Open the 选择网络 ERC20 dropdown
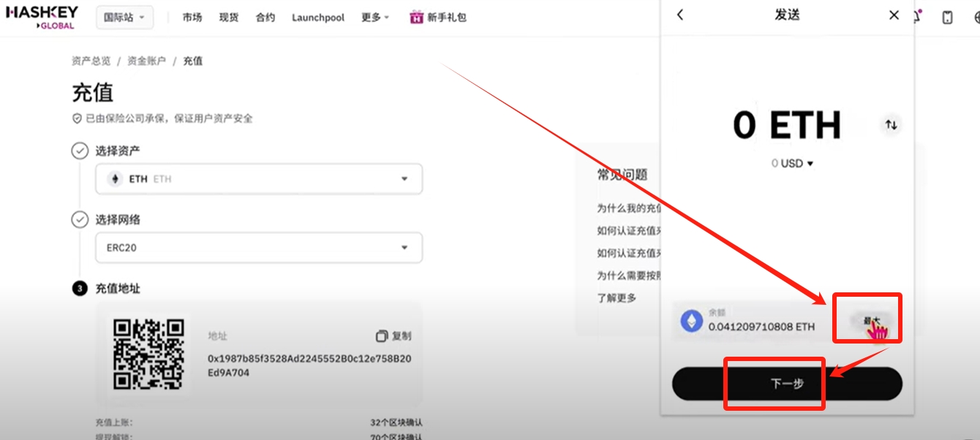 point(259,248)
